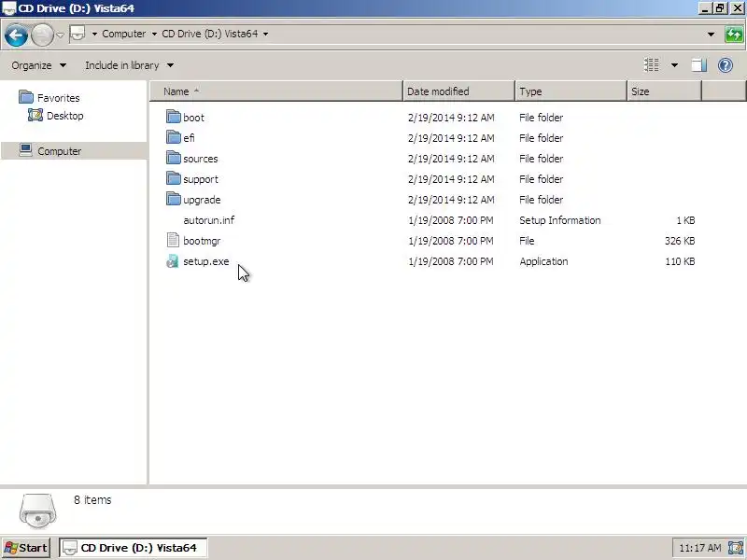Screen dimensions: 747x560
Task: Select the bootmgr file icon
Action: pyautogui.click(x=173, y=240)
